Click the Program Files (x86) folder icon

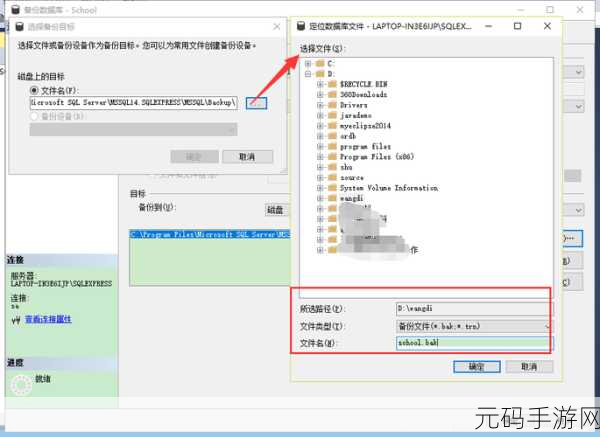coord(332,157)
